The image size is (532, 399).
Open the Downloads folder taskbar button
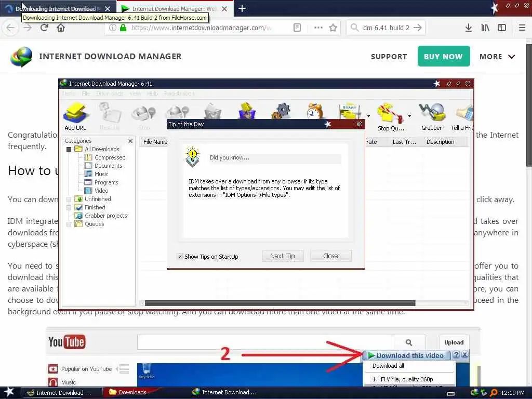coord(131,393)
